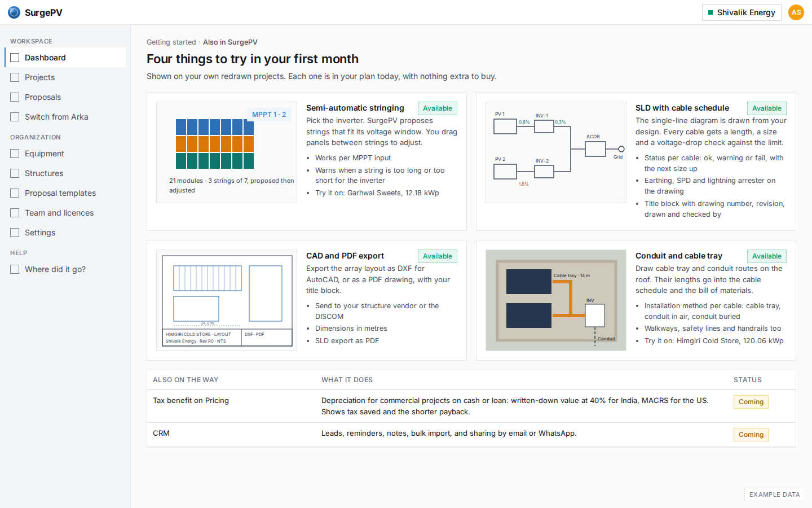Image resolution: width=812 pixels, height=508 pixels.
Task: Click the Equipment sidebar icon
Action: 15,154
